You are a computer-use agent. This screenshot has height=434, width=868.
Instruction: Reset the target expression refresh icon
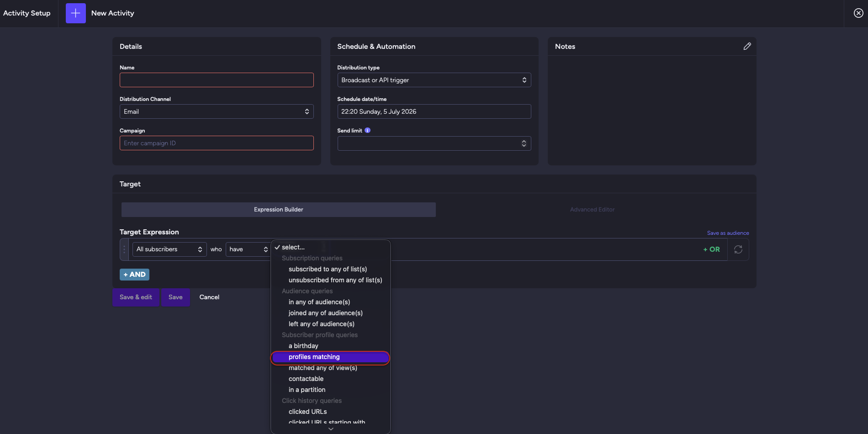738,249
